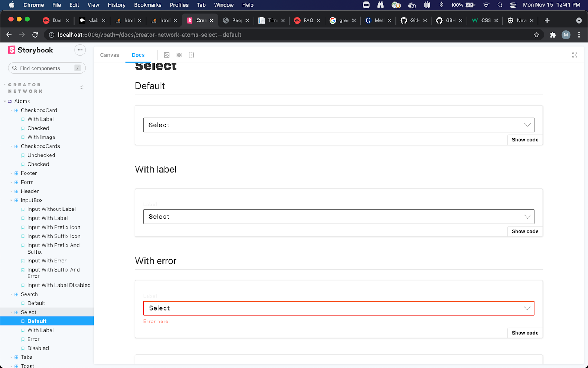Reload the page
The width and height of the screenshot is (588, 368).
[35, 35]
